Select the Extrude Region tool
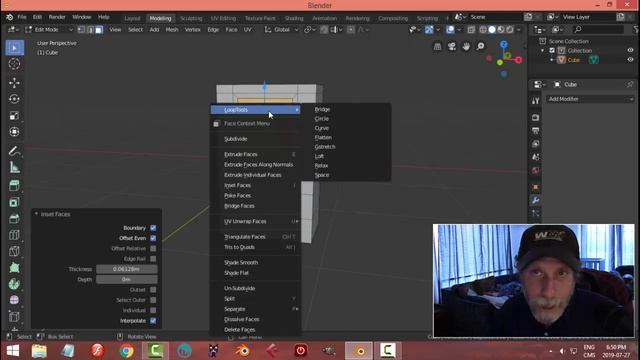This screenshot has height=360, width=640. 14,186
